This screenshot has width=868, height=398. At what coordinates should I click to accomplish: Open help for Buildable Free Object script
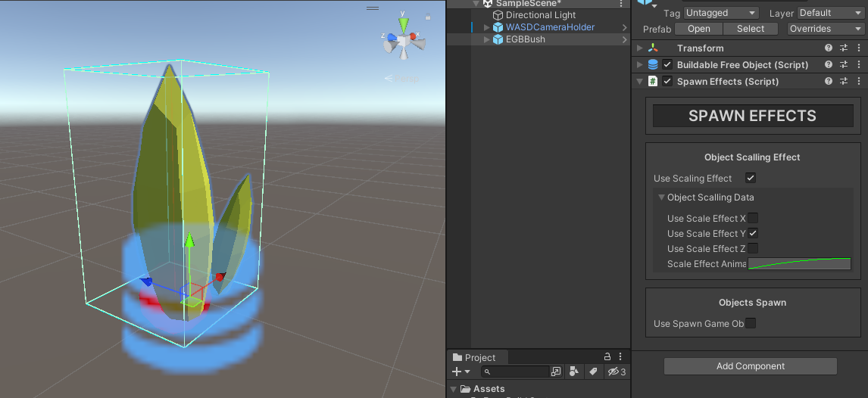pyautogui.click(x=828, y=64)
